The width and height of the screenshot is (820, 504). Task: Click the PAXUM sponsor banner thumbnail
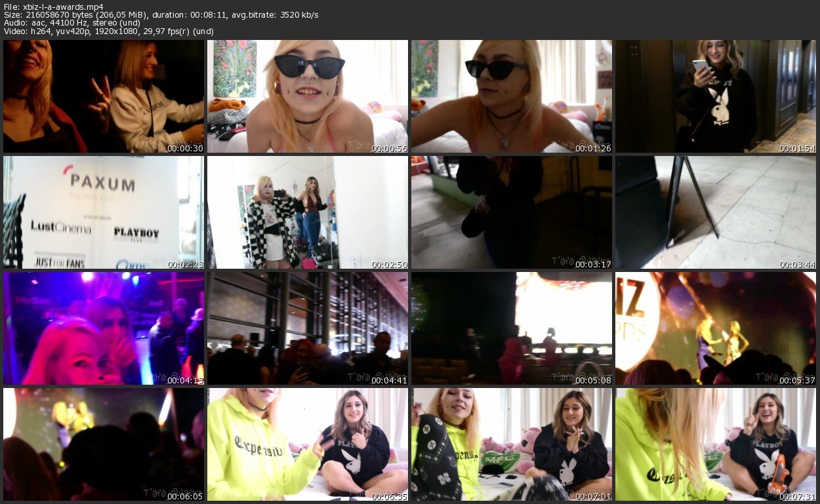click(104, 212)
